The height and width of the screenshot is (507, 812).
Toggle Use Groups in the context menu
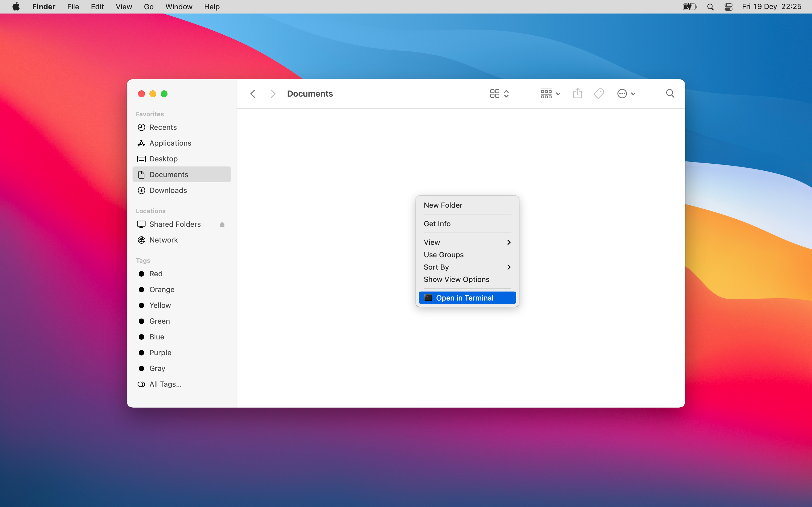tap(443, 255)
